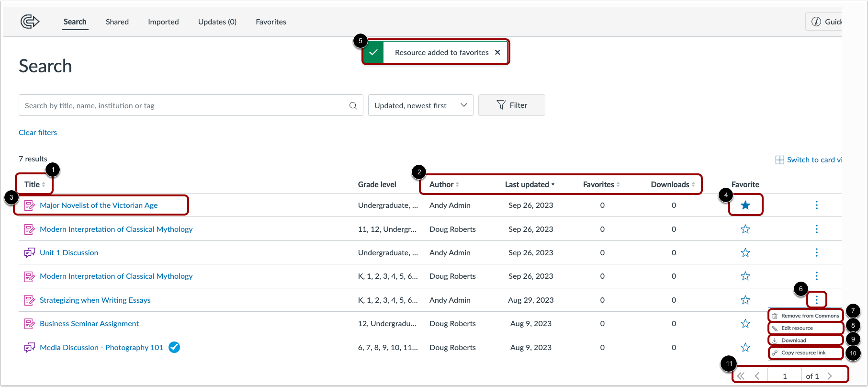Image resolution: width=868 pixels, height=387 pixels.
Task: Click the green checkmark in success alert
Action: click(373, 52)
